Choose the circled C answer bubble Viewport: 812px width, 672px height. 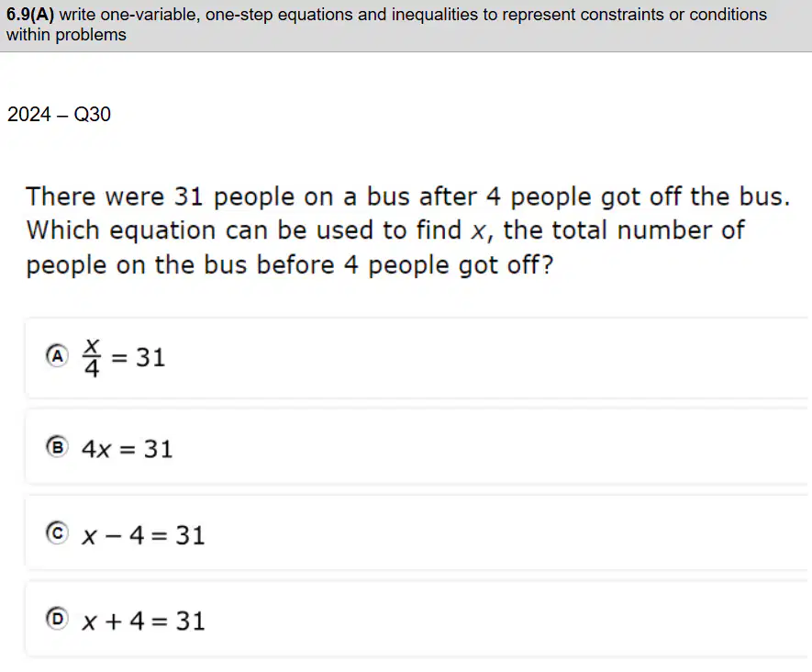(57, 533)
